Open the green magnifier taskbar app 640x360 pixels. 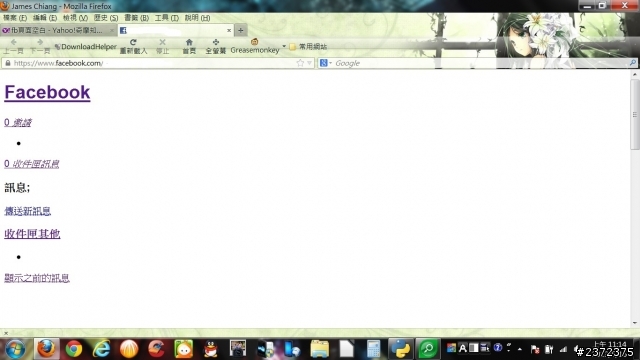[x=428, y=349]
